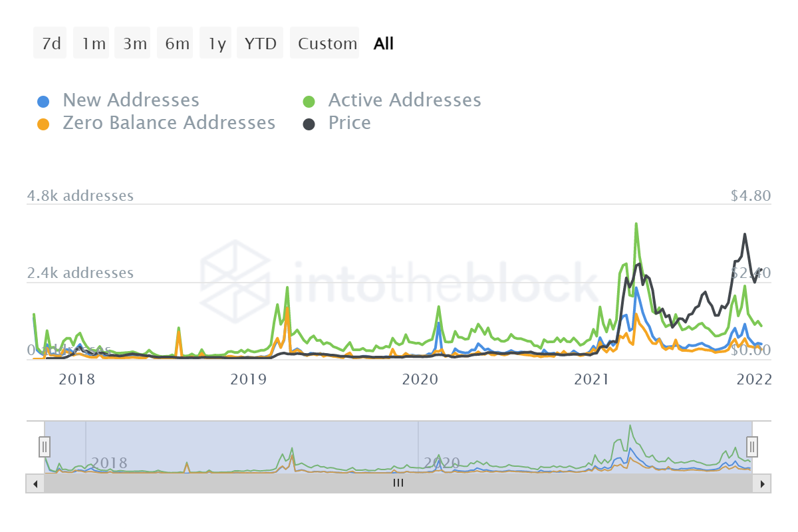The width and height of the screenshot is (798, 532).
Task: Click the 2021 x-axis label
Action: tap(593, 380)
